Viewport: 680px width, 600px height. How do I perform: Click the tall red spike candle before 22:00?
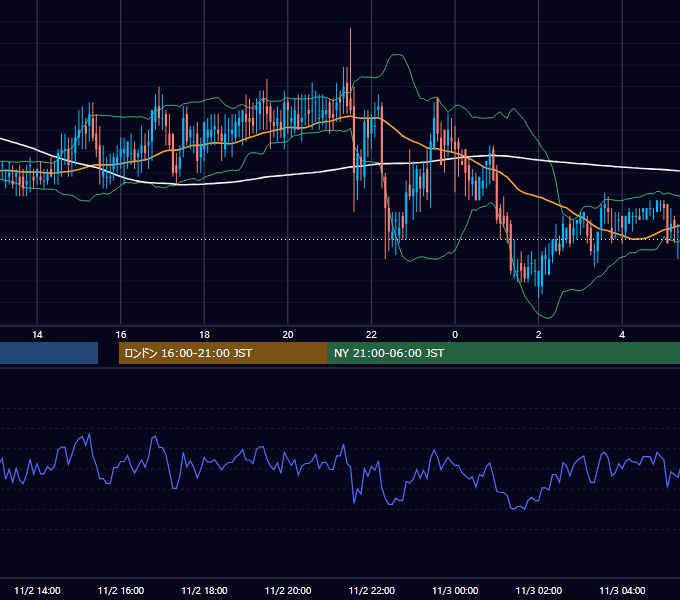[350, 72]
